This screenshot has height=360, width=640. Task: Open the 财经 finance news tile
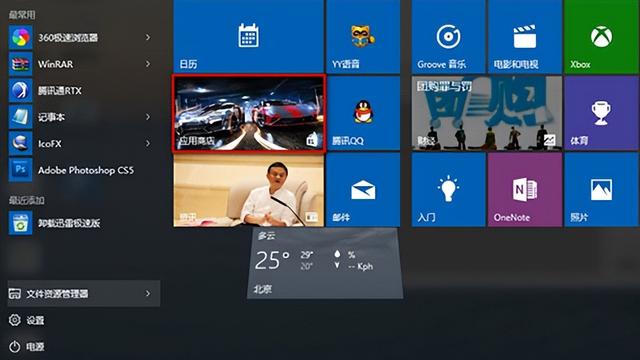point(487,113)
